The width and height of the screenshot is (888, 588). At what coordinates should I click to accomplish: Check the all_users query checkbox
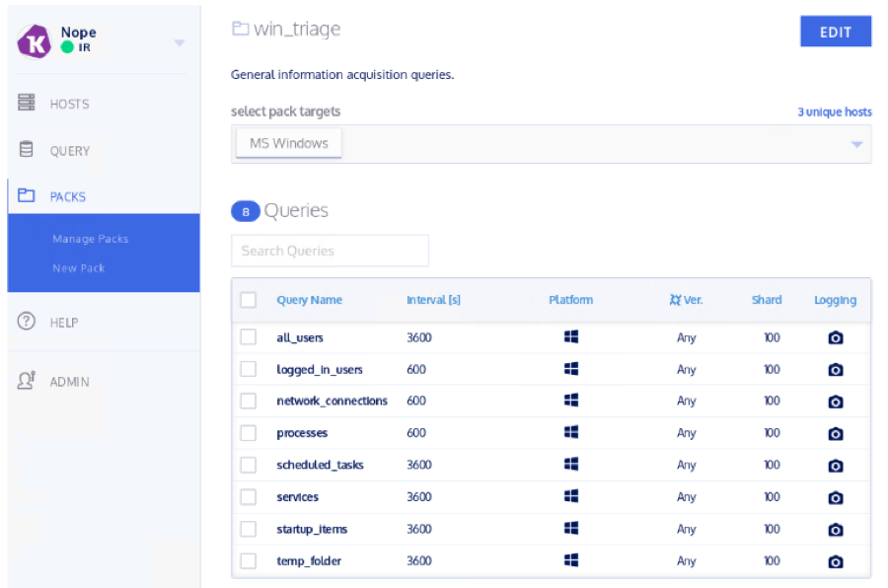(248, 337)
